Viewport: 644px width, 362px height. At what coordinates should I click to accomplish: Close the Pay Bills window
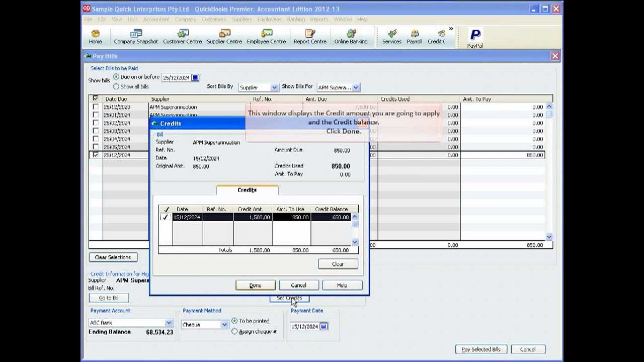(555, 56)
